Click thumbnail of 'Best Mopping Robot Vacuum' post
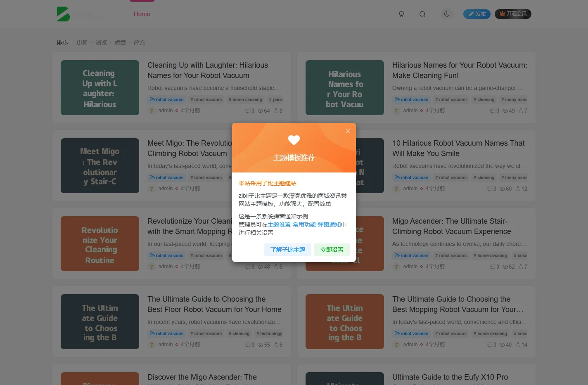Screen dimensions: 588x385 [345, 321]
